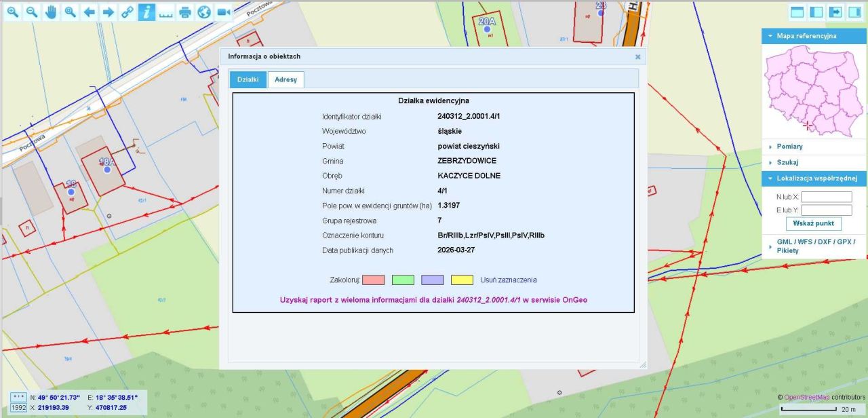
Task: Click the chain link share icon
Action: pos(127,12)
